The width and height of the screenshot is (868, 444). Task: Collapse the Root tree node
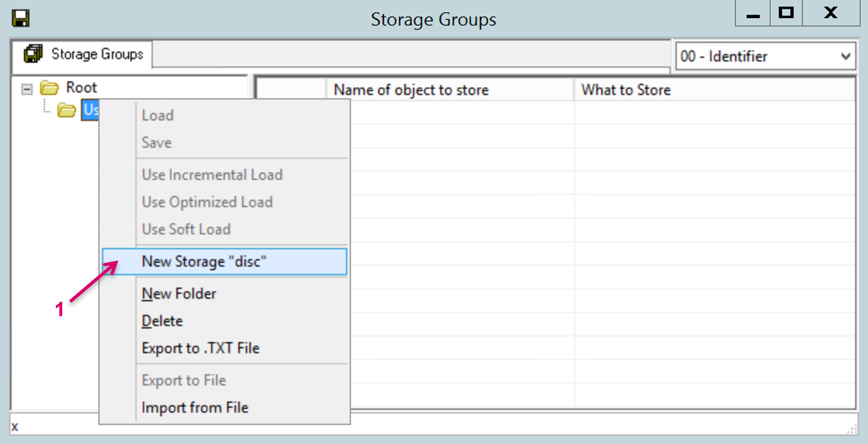[27, 89]
